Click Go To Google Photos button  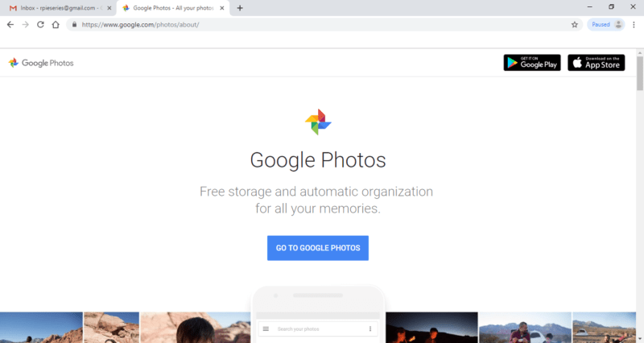point(318,248)
